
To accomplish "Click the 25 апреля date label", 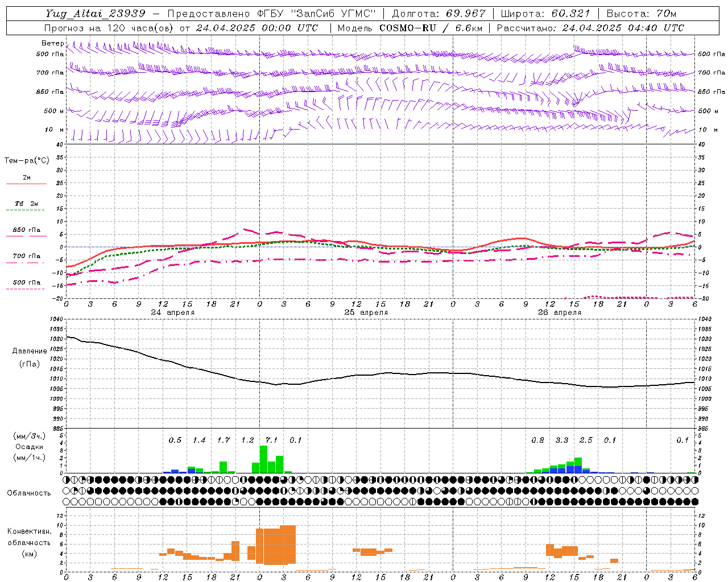I will pyautogui.click(x=366, y=313).
